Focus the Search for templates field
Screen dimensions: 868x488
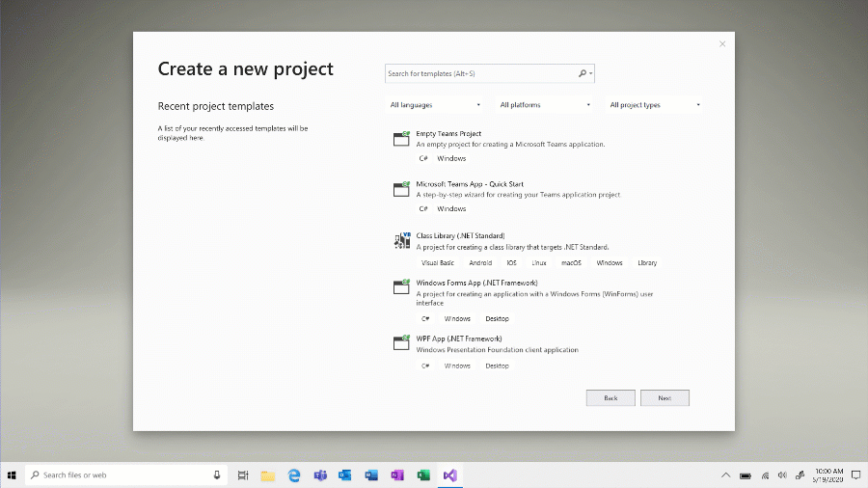(x=480, y=73)
